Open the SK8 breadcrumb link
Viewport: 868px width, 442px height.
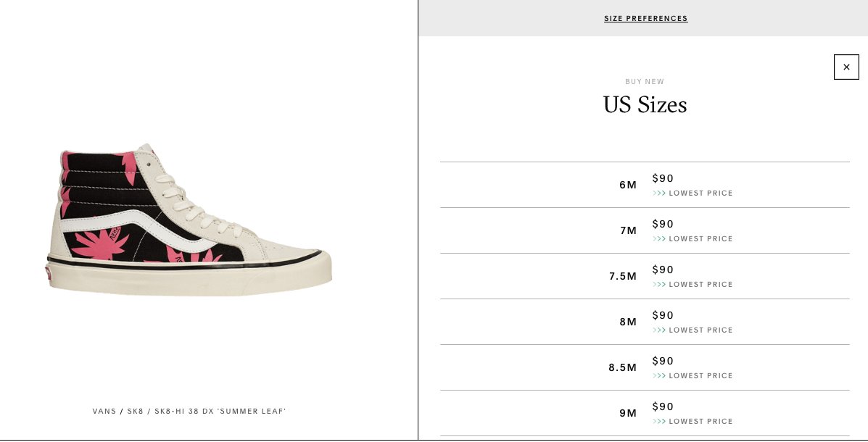tap(135, 411)
